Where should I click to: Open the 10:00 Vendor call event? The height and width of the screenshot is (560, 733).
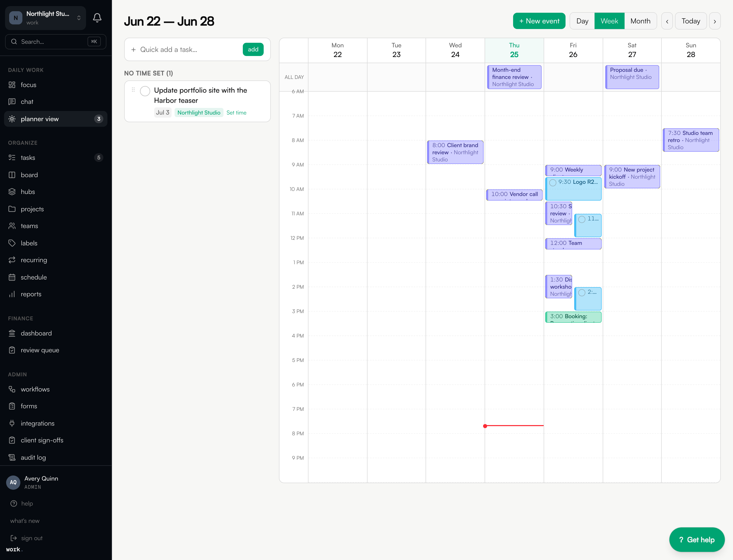(x=514, y=195)
